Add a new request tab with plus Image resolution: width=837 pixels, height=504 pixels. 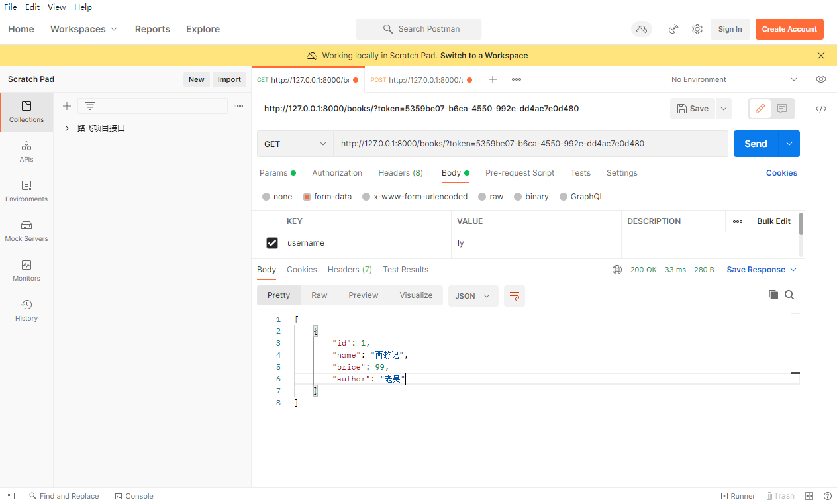tap(492, 79)
